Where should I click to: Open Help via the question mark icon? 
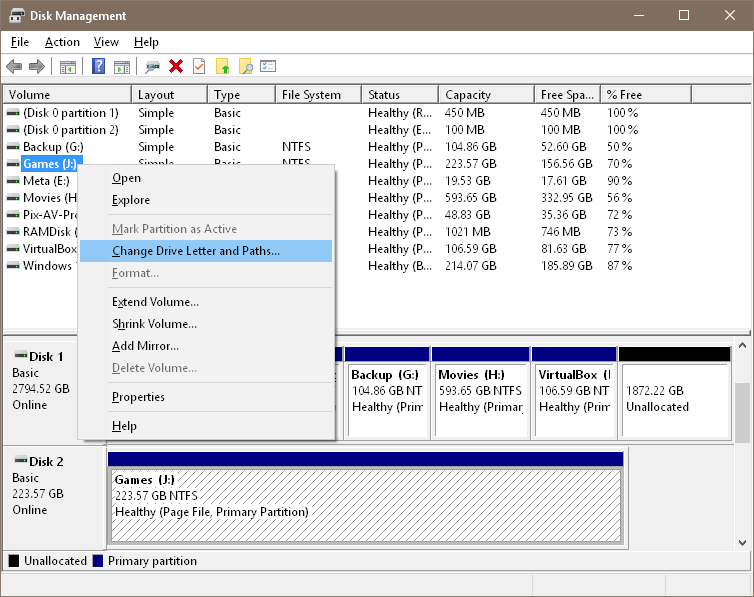point(98,66)
